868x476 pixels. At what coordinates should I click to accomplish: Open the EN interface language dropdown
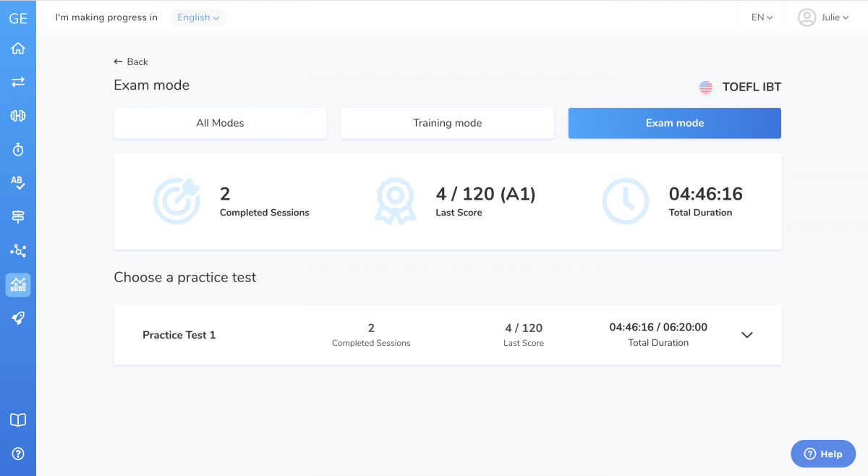tap(762, 17)
